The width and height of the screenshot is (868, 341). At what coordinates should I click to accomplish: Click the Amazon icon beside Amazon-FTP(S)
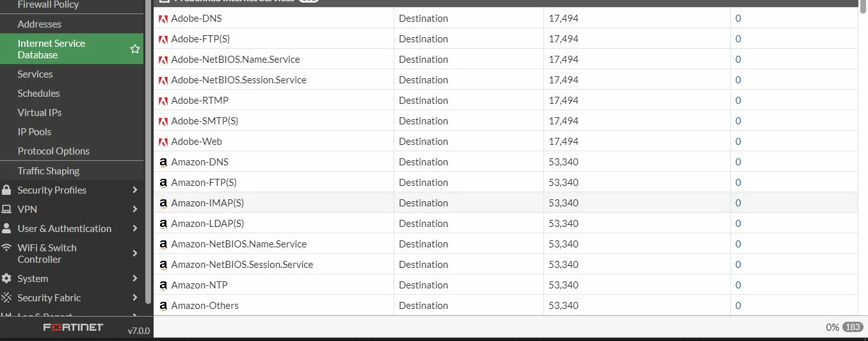point(163,183)
